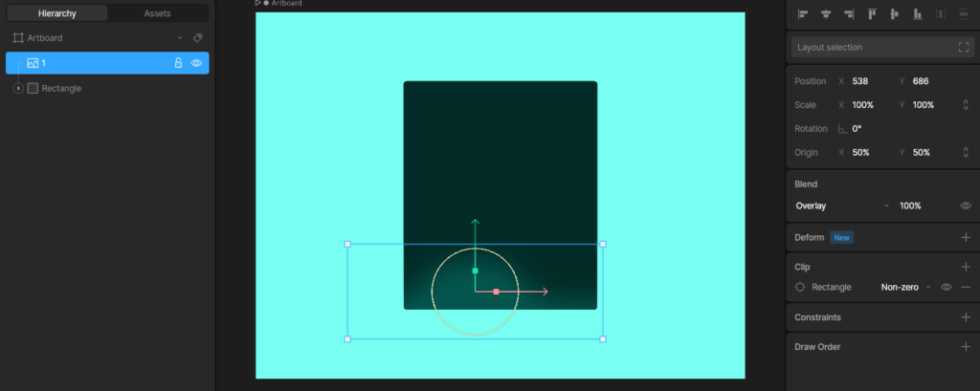The width and height of the screenshot is (980, 391).
Task: Open the Overlay blend mode dropdown
Action: click(x=841, y=206)
